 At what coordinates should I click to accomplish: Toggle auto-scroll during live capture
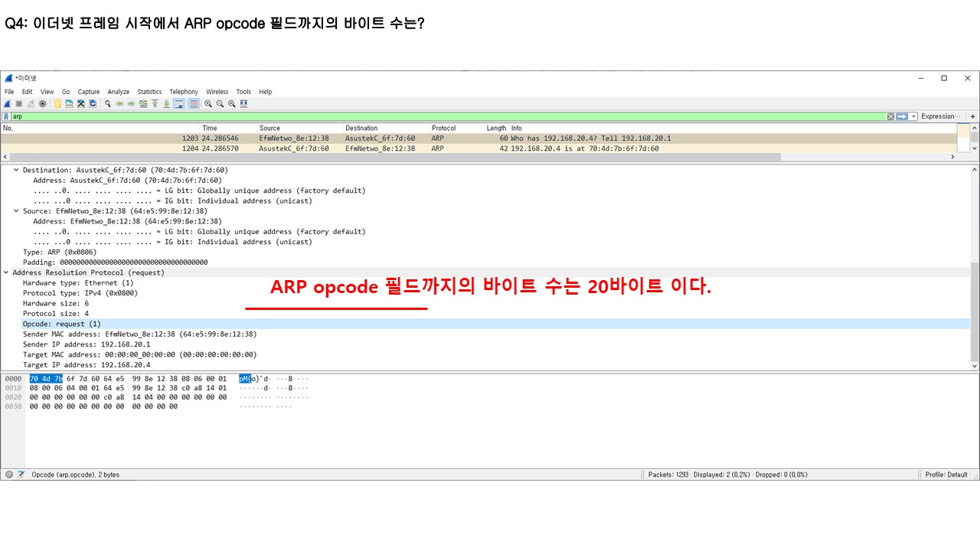click(178, 103)
